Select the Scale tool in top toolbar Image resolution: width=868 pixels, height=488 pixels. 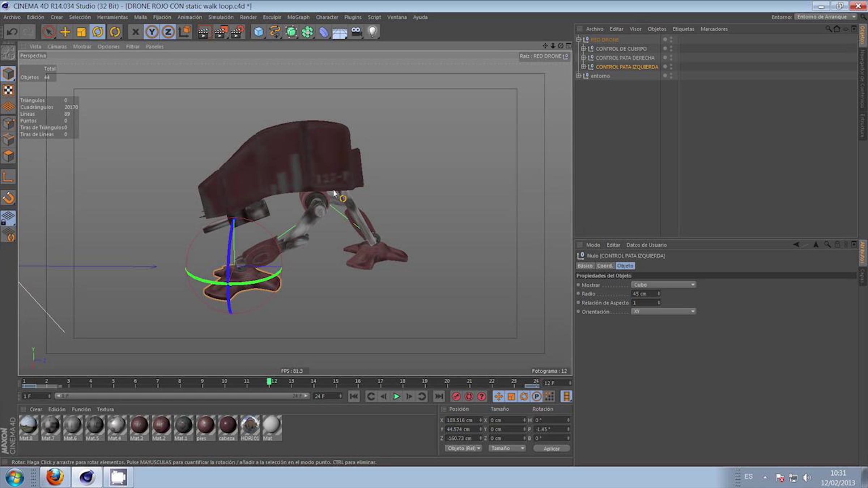(81, 32)
